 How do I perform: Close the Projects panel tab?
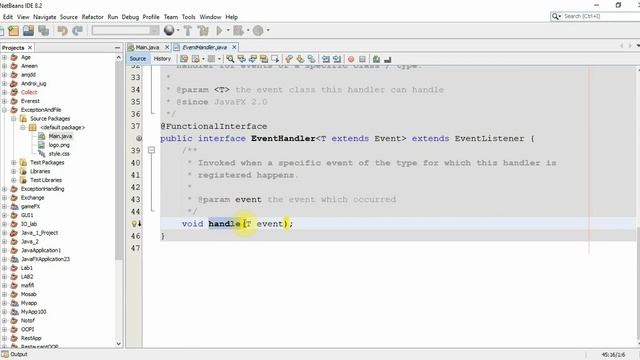[x=30, y=48]
